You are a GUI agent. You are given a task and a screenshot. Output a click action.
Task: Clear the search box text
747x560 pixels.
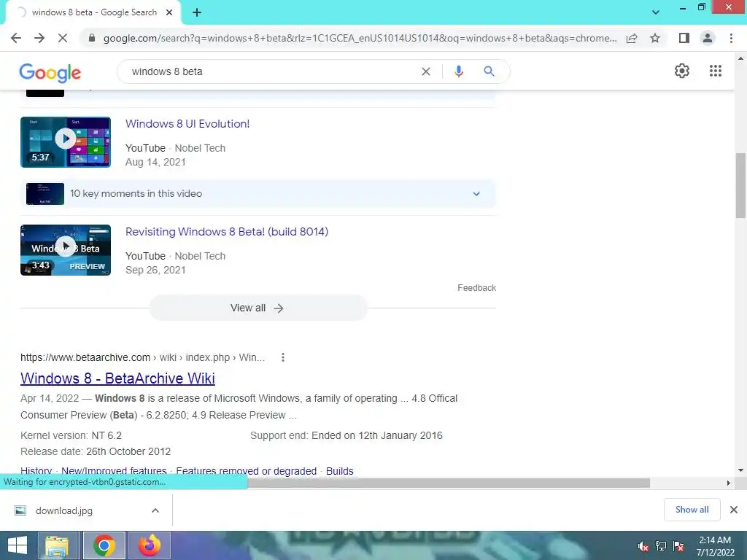[x=426, y=71]
